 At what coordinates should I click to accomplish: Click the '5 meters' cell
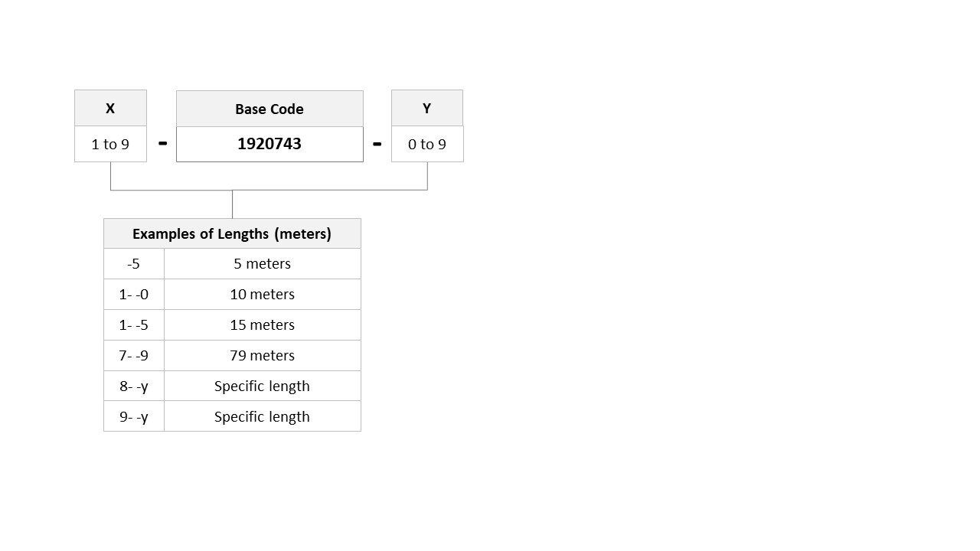[x=263, y=263]
